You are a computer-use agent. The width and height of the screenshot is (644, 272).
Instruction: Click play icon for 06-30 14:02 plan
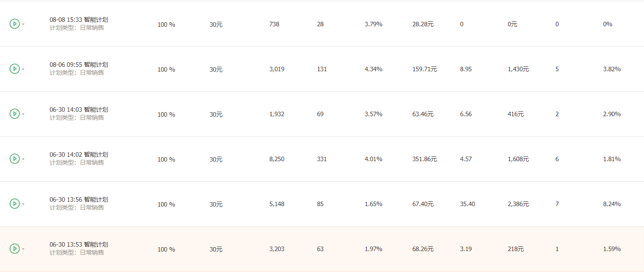[15, 158]
